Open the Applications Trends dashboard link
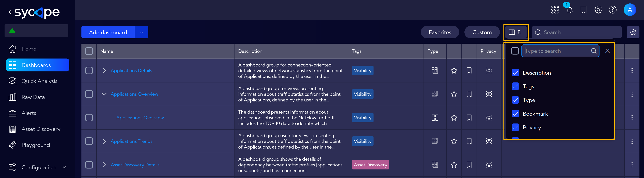This screenshot has width=644, height=178. [131, 141]
